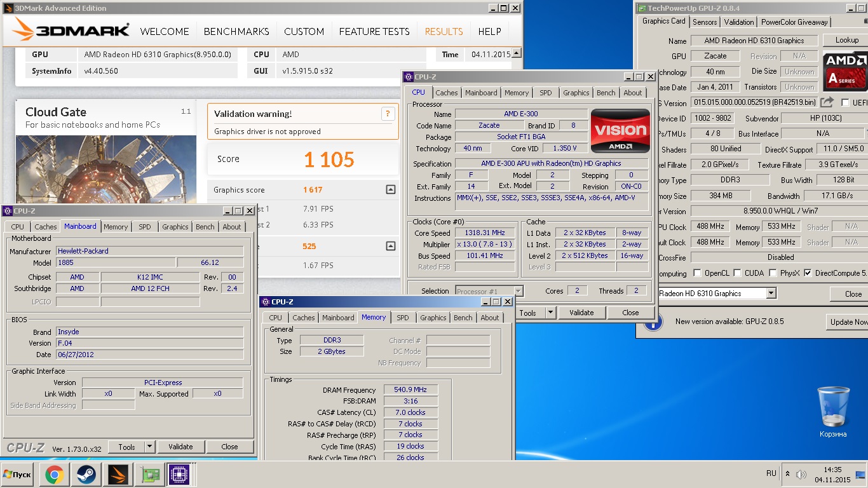Open the WELCOME page in 3DMark
This screenshot has height=488, width=868.
[165, 31]
